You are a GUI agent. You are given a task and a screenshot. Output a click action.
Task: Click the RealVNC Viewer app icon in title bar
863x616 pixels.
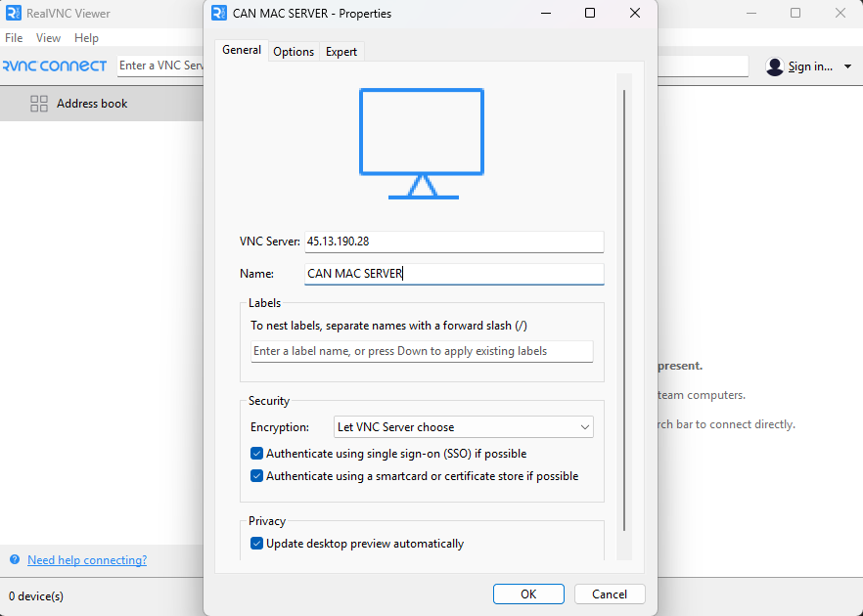coord(14,14)
